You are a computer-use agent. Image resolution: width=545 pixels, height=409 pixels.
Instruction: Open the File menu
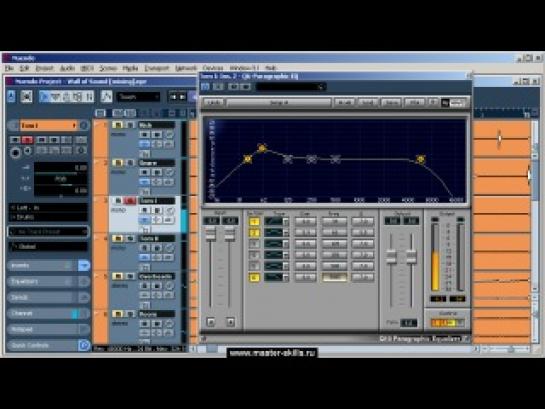9,68
